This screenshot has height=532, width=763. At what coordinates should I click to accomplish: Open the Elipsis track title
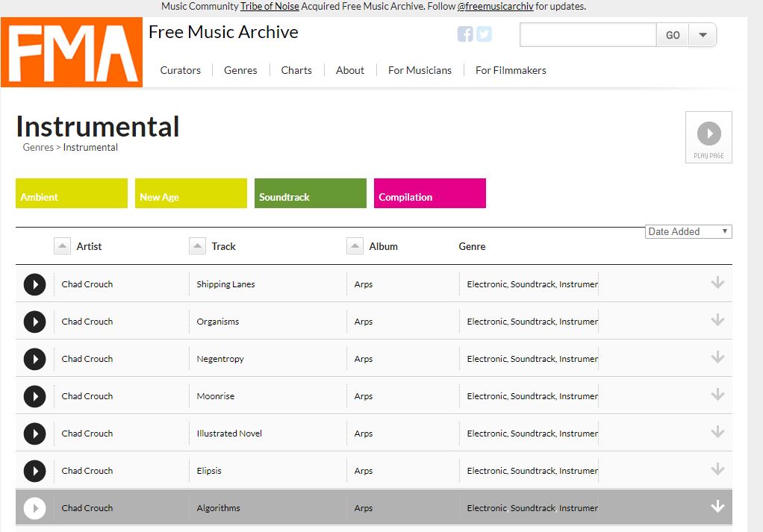point(209,471)
